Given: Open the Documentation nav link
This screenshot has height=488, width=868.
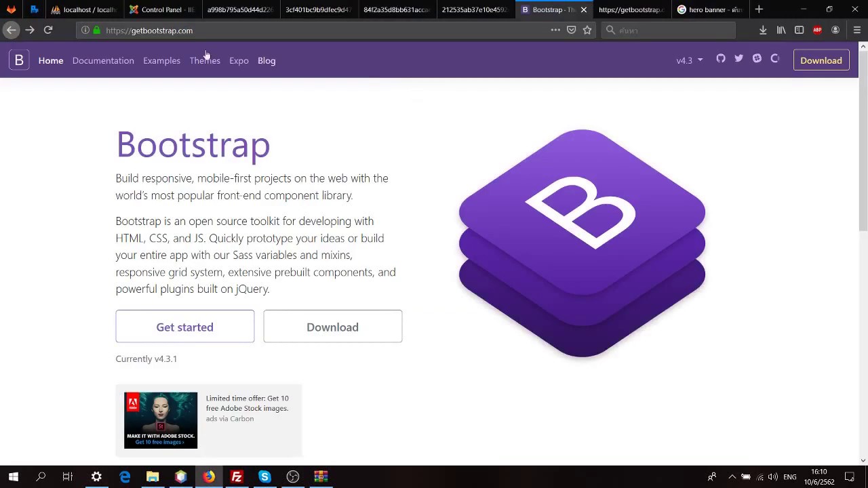Looking at the screenshot, I should click(103, 60).
